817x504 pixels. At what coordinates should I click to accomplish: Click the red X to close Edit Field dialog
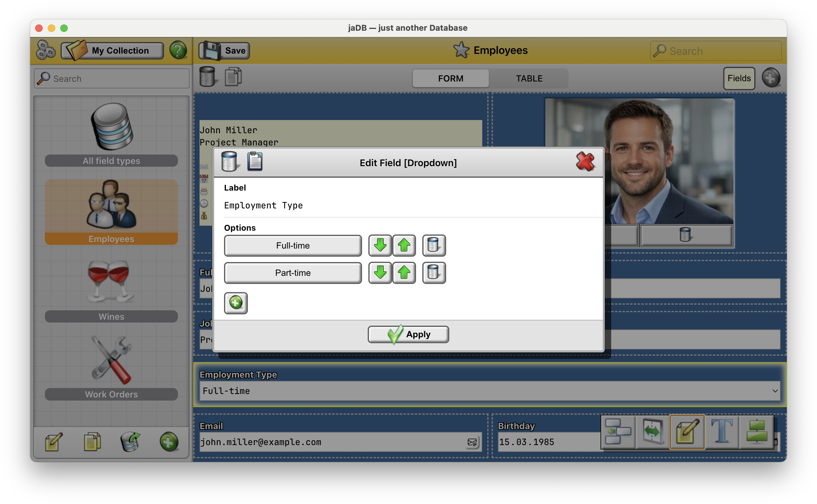(585, 162)
